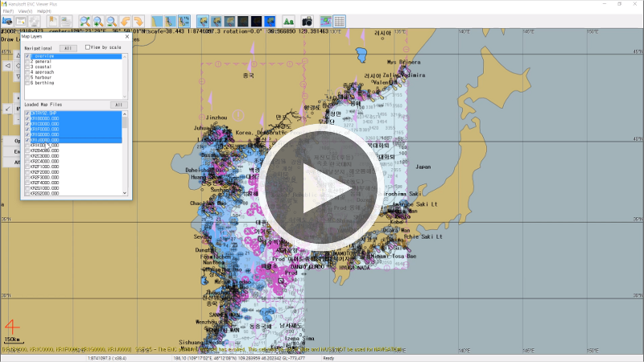Uncheck the CNTRY92.SHP map file

[27, 113]
